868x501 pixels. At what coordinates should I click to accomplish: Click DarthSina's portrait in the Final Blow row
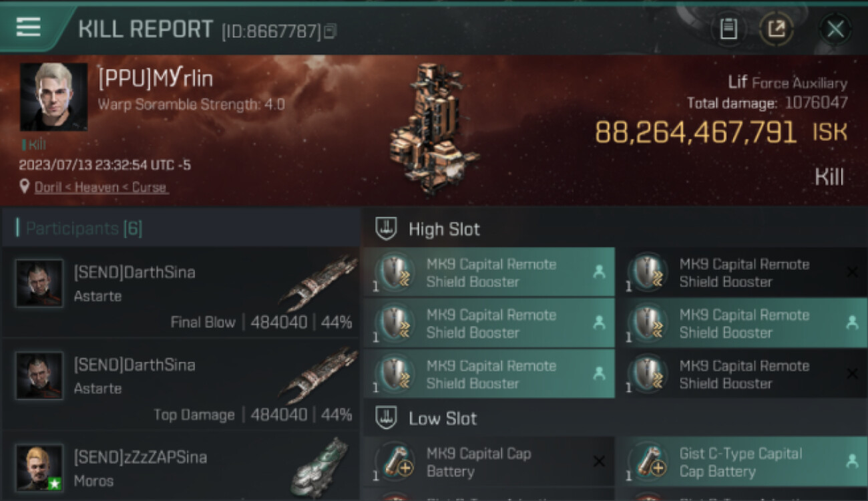(39, 284)
